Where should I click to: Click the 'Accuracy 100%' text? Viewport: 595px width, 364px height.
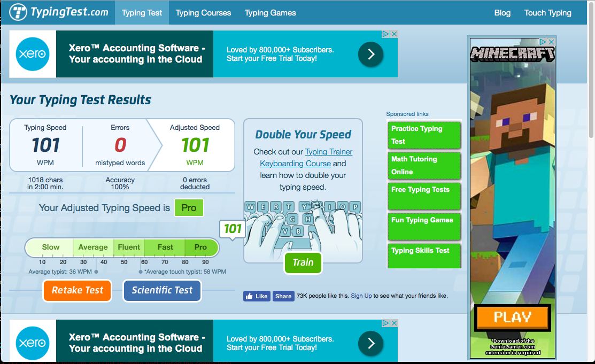tap(120, 183)
